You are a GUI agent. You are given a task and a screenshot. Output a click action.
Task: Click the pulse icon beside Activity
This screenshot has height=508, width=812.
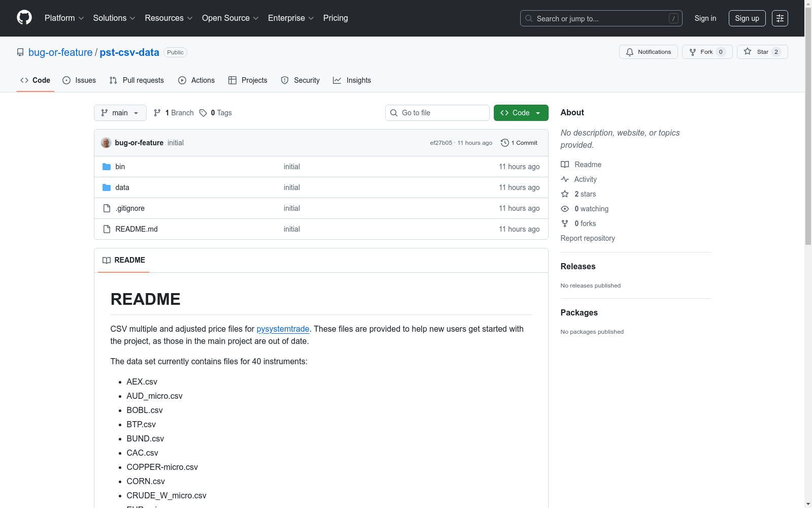(565, 179)
